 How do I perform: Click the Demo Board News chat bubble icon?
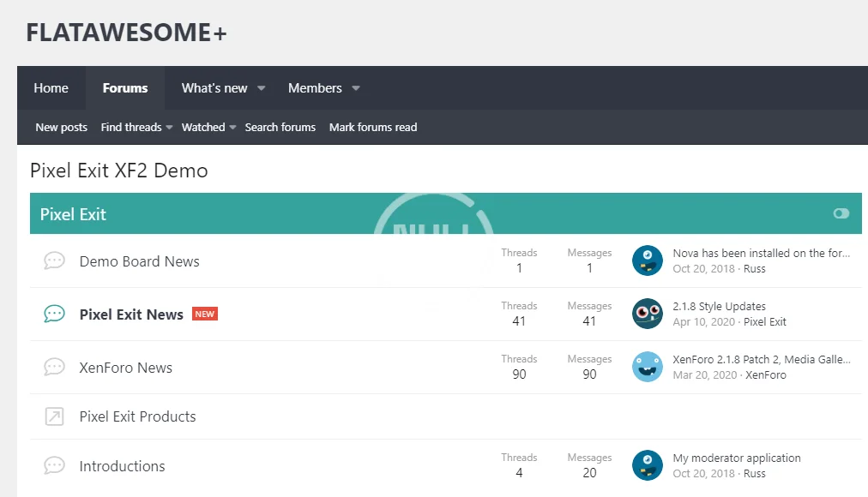point(54,261)
